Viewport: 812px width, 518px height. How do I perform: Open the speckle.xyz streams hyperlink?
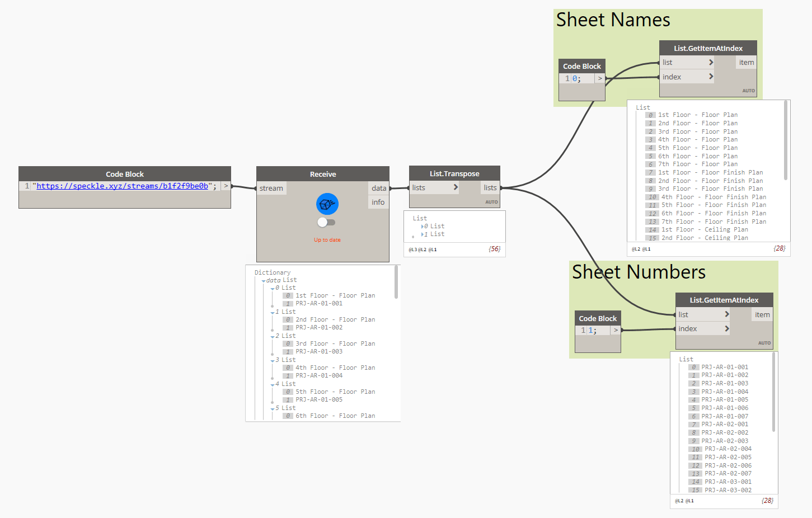124,186
